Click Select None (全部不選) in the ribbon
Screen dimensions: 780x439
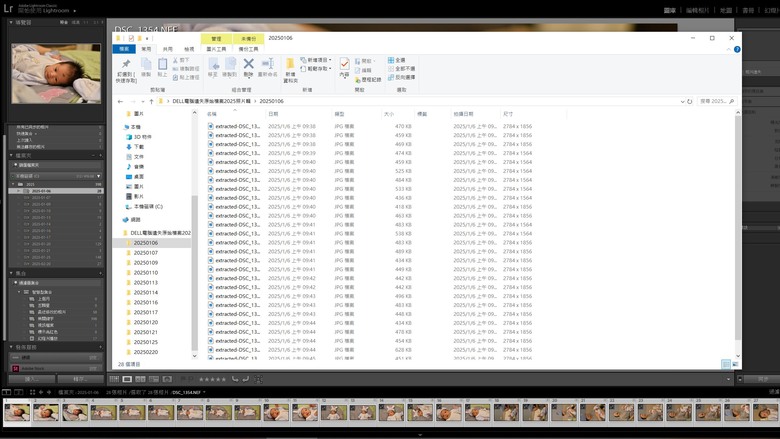[401, 69]
